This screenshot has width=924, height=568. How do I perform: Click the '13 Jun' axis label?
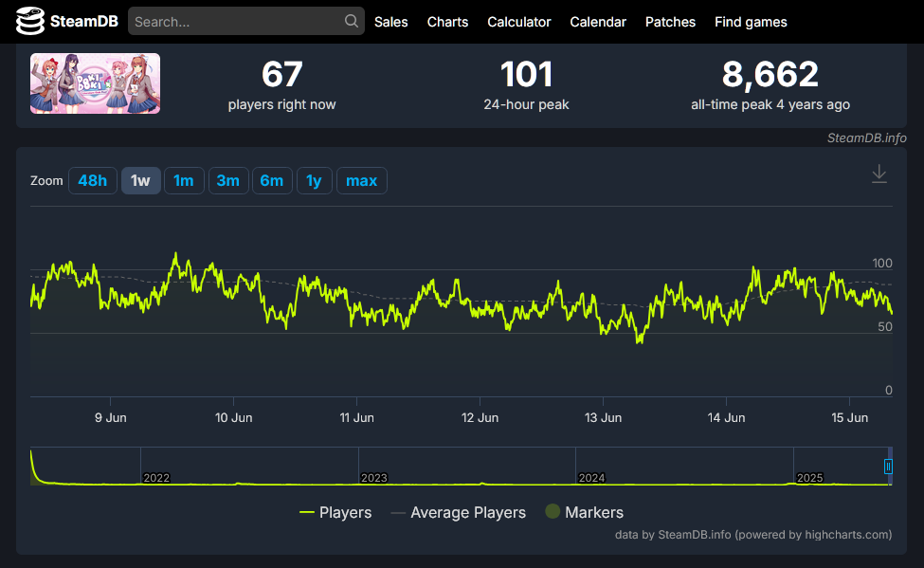pos(603,417)
